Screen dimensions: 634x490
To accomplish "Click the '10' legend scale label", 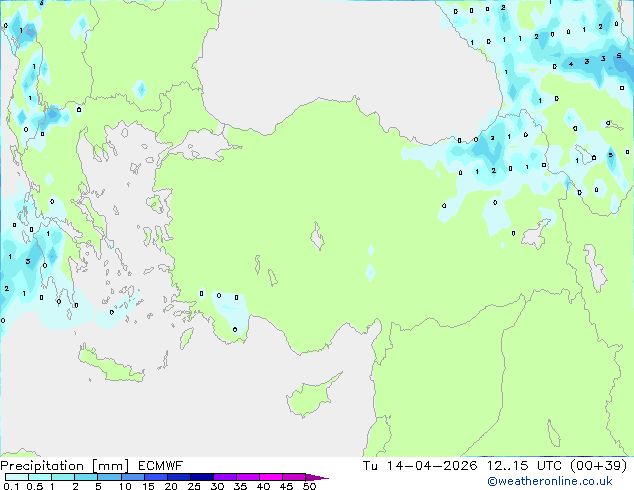I will point(125,486).
